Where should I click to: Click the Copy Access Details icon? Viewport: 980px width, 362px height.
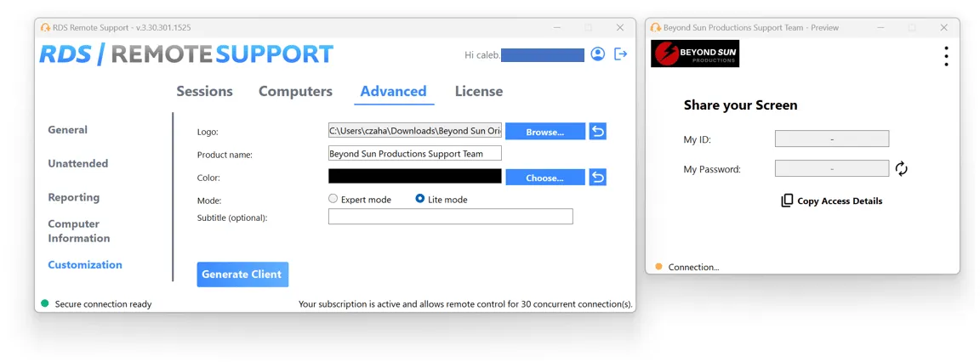(787, 201)
